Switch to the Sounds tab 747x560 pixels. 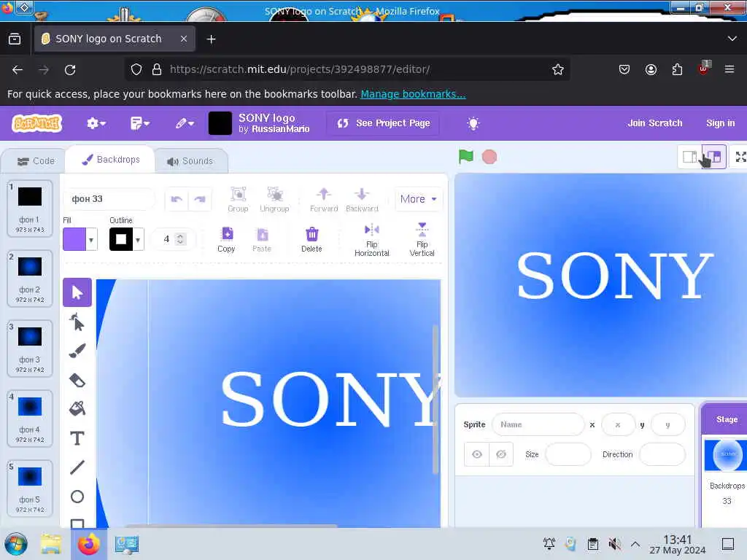coord(190,161)
